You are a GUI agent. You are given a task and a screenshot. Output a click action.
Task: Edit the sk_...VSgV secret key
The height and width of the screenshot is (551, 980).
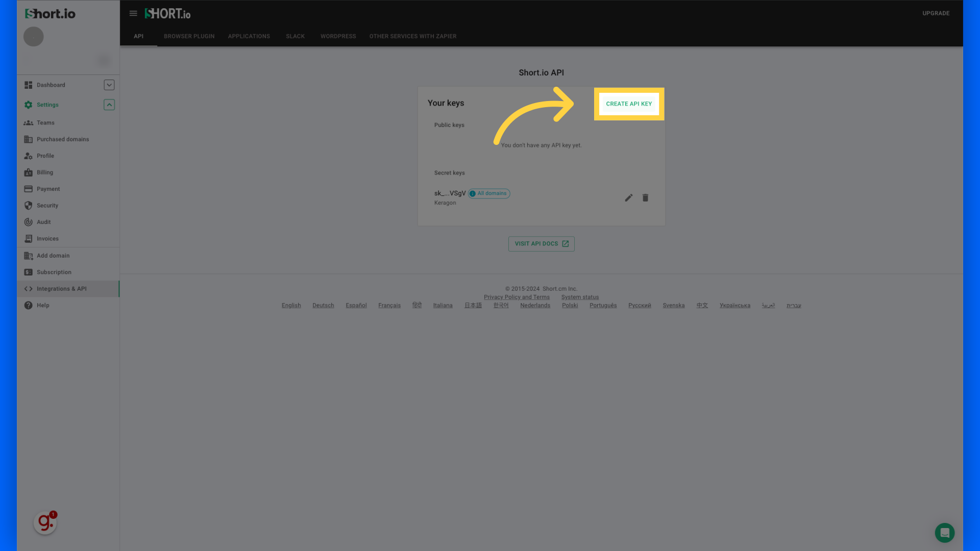pyautogui.click(x=629, y=198)
